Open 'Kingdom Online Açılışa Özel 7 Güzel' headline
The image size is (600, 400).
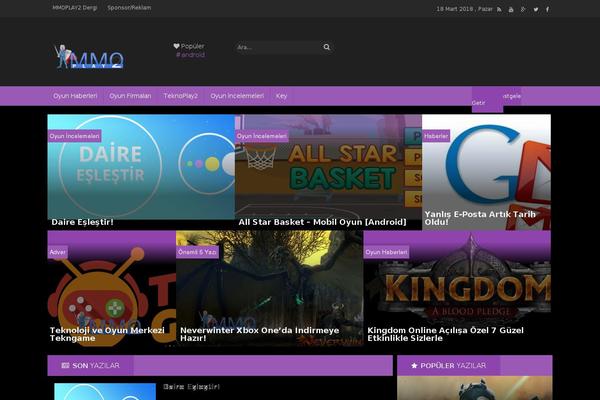[445, 334]
